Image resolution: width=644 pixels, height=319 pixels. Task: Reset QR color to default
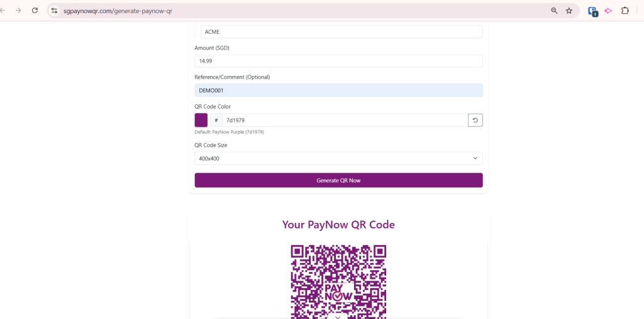pos(475,120)
